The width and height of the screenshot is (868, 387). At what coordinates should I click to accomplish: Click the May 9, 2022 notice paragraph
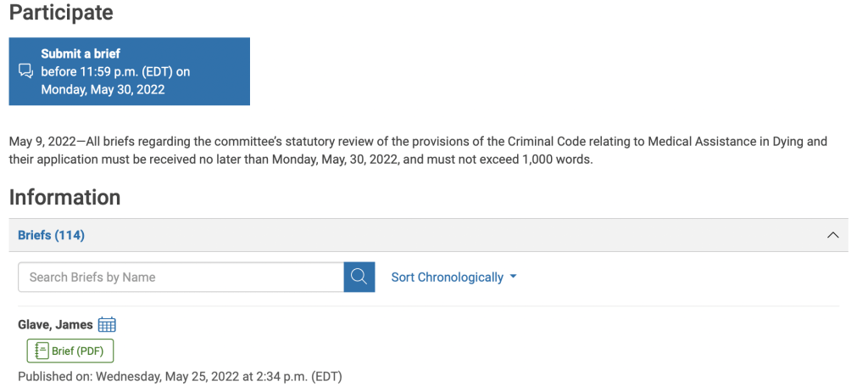[x=339, y=142]
